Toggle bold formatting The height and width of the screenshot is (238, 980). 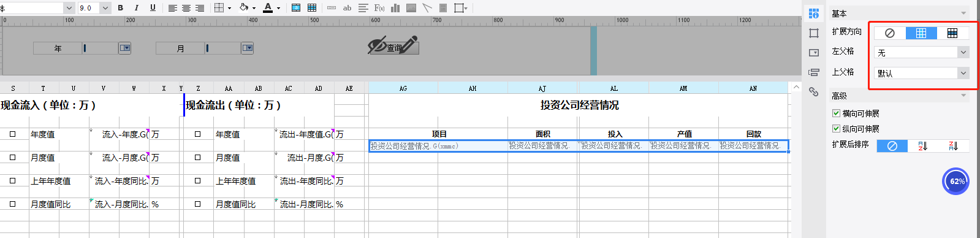tap(120, 8)
